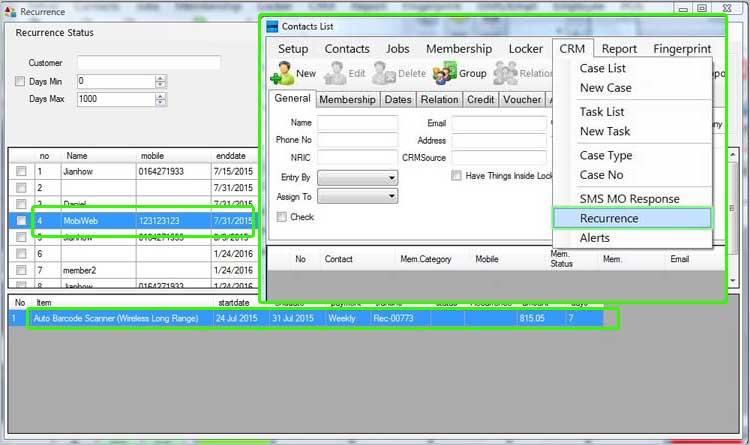Viewport: 750px width, 445px height.
Task: Switch to the Dates tab
Action: 398,100
